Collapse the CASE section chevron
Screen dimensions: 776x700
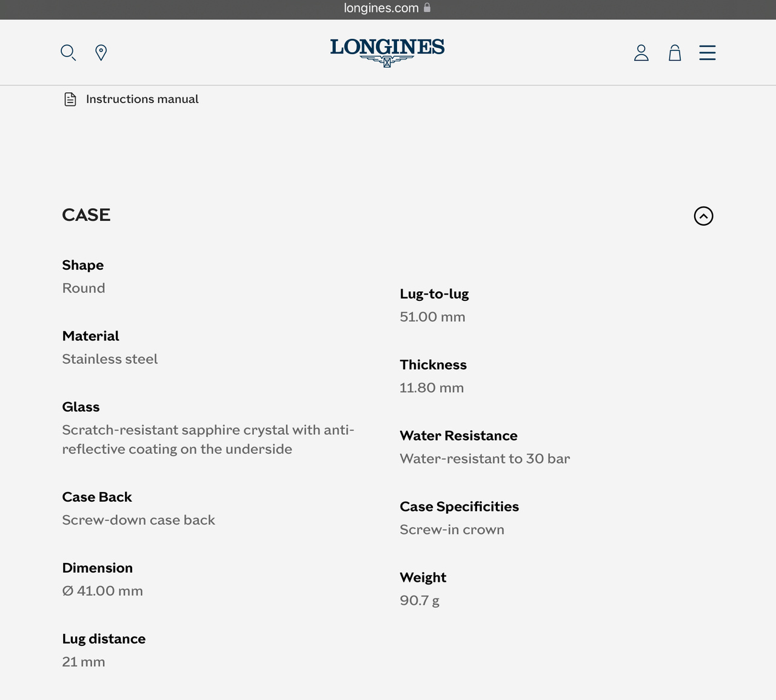(x=703, y=216)
